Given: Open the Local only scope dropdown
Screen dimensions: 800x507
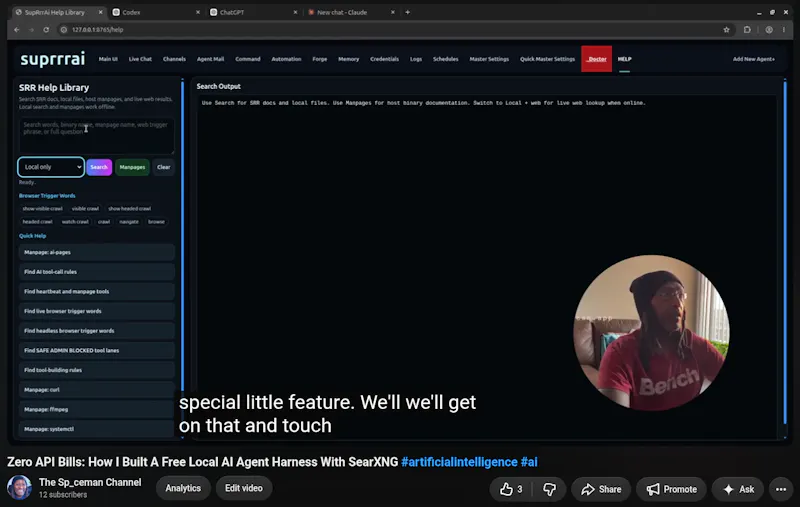Looking at the screenshot, I should pyautogui.click(x=51, y=167).
